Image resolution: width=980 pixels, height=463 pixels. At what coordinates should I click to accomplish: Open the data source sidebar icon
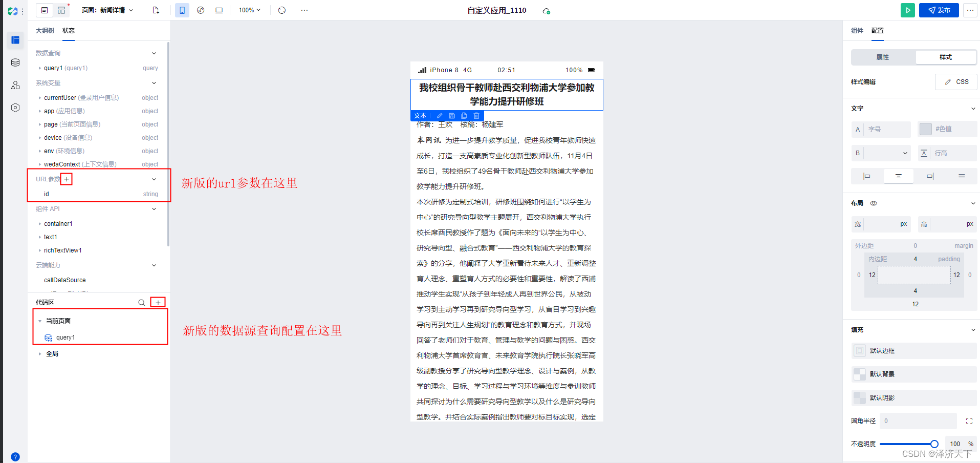[x=15, y=62]
